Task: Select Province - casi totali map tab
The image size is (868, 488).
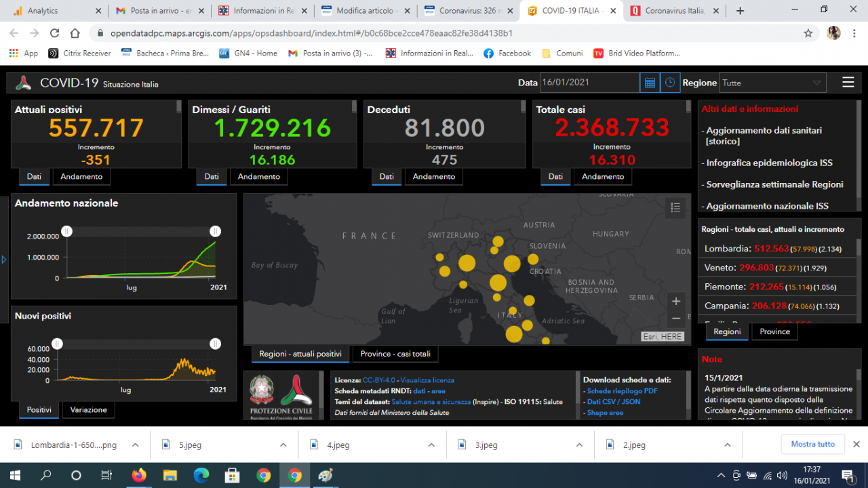Action: coord(395,354)
